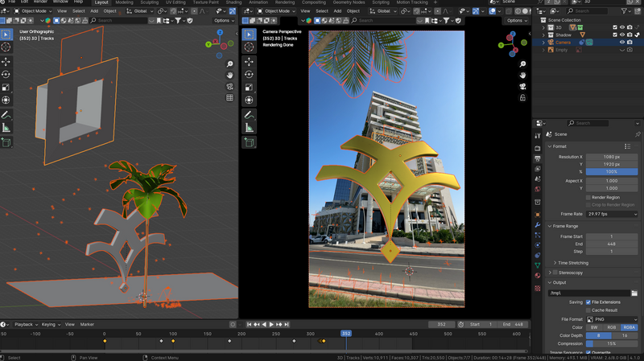Uncheck the File Extensions checkbox
Image resolution: width=644 pixels, height=361 pixels.
point(588,302)
